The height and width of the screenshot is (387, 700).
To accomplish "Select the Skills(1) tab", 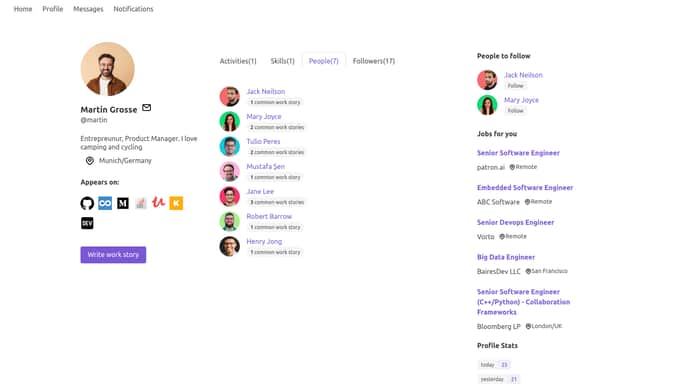I will pos(282,61).
